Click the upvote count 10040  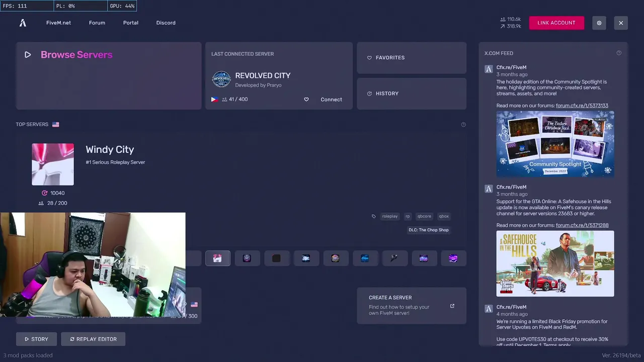tap(57, 193)
